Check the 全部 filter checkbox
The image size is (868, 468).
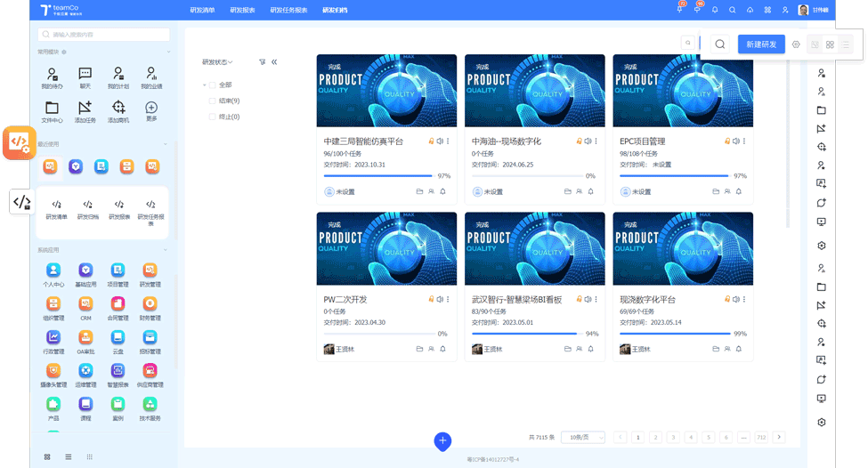[212, 85]
